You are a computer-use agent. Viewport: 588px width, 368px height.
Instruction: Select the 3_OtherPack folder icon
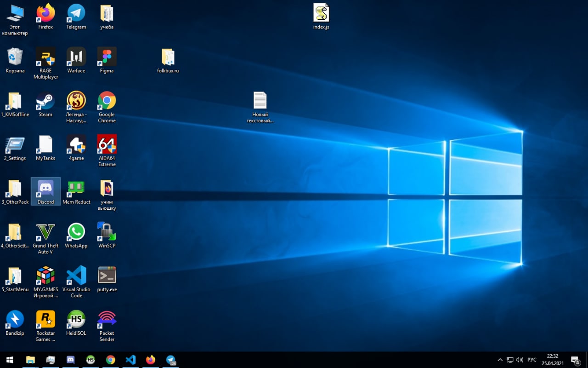click(15, 192)
